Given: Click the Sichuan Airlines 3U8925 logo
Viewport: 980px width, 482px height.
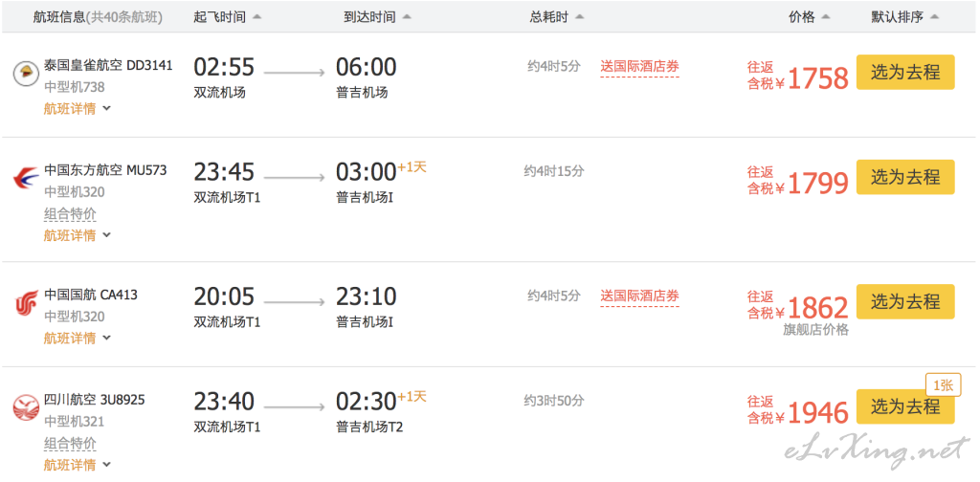Looking at the screenshot, I should pyautogui.click(x=26, y=407).
